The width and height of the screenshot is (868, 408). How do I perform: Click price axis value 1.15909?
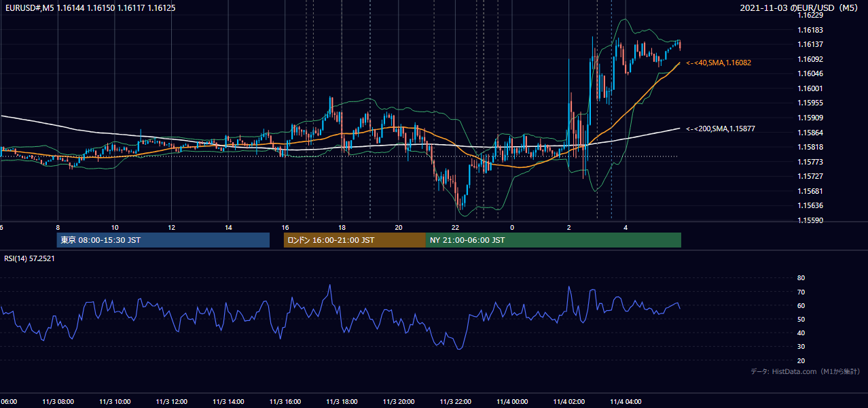point(810,118)
